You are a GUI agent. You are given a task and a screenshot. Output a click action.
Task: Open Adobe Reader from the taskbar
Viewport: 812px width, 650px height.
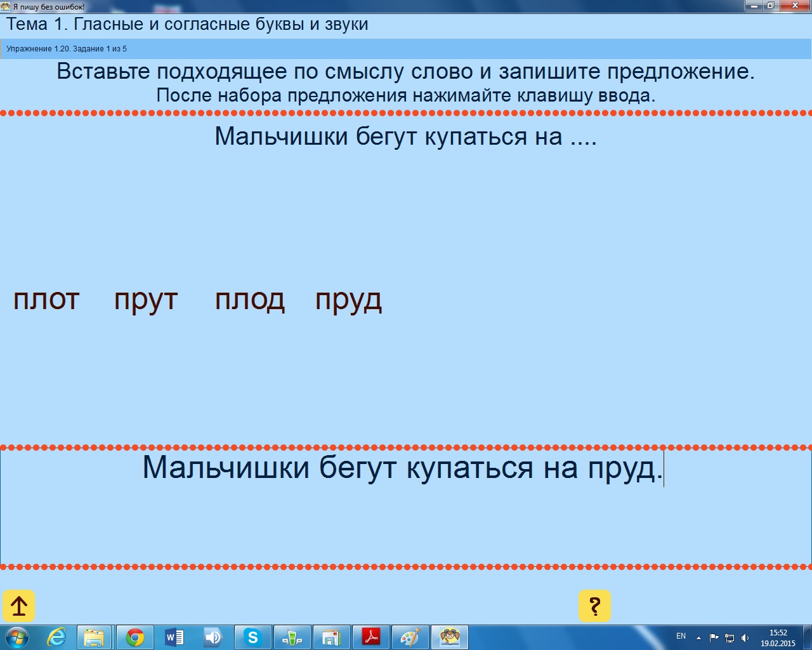pyautogui.click(x=370, y=637)
